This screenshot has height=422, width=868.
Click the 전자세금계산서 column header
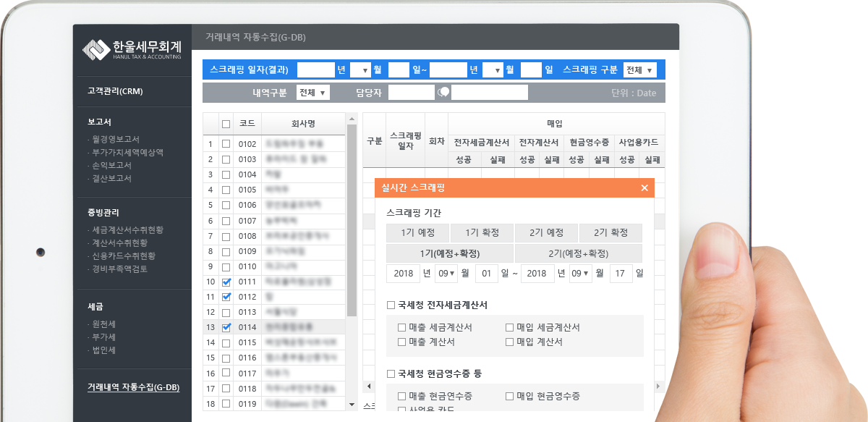click(482, 141)
